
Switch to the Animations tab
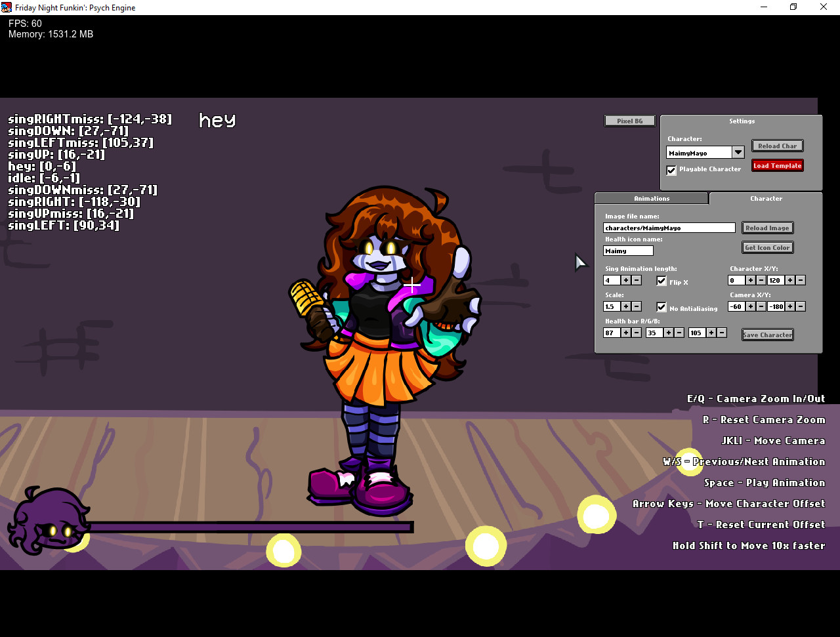[652, 198]
